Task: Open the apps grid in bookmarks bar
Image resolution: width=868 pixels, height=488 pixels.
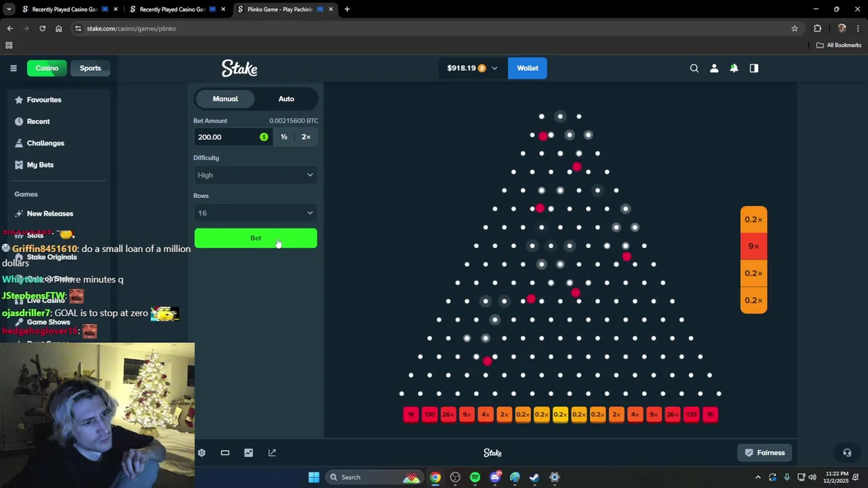Action: [9, 45]
